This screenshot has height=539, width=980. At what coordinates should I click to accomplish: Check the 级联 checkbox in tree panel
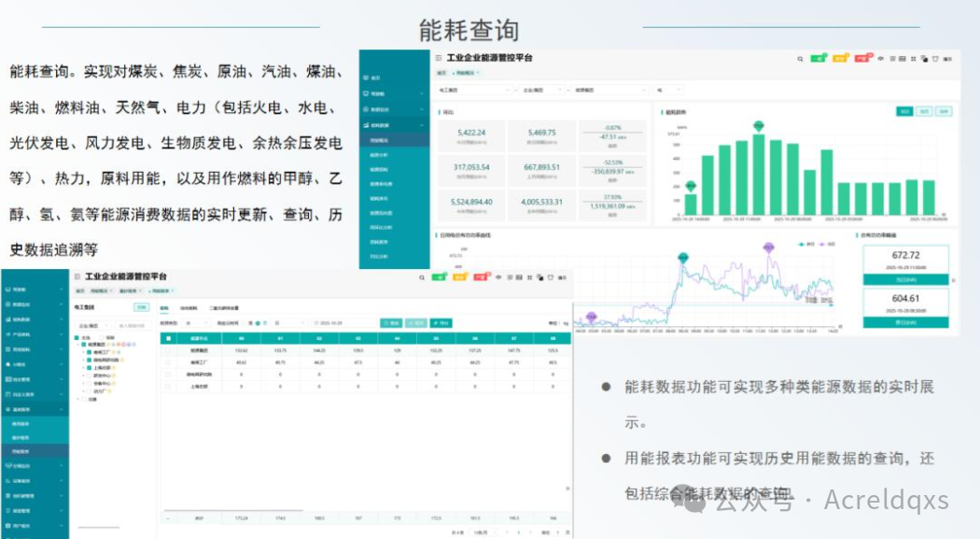(103, 337)
